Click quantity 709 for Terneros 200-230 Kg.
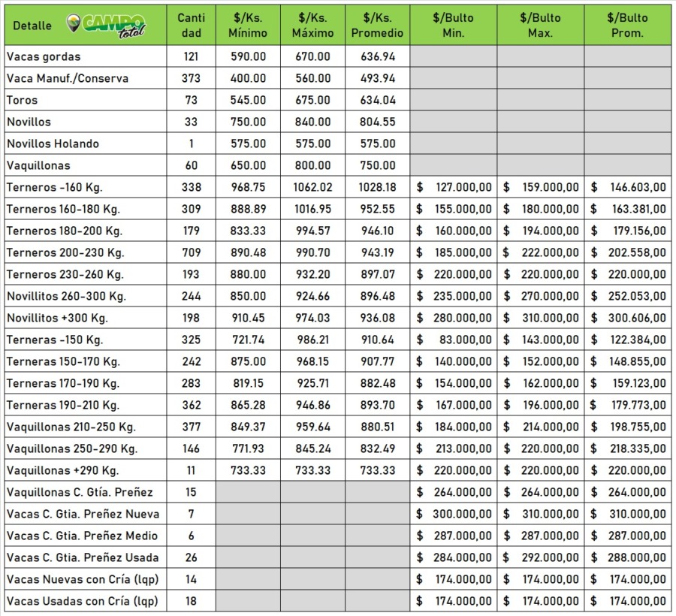Viewport: 676px width, 616px height. click(190, 252)
